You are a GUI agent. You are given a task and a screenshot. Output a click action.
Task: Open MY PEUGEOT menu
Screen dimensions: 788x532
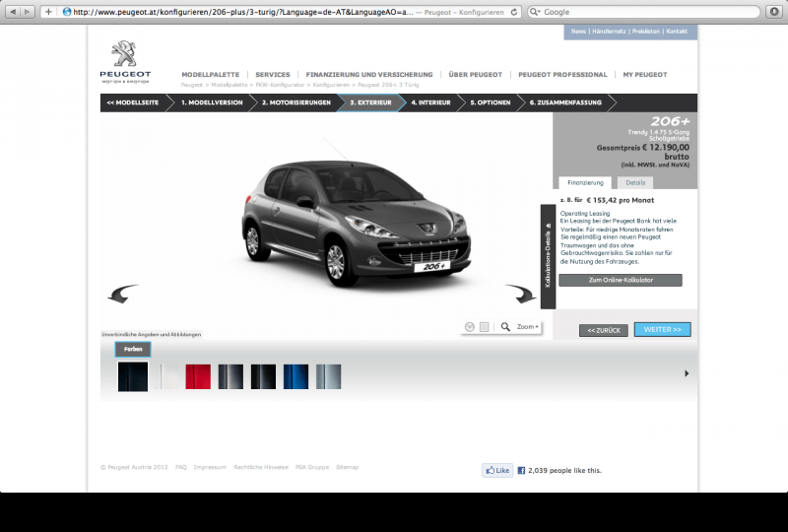pyautogui.click(x=645, y=75)
